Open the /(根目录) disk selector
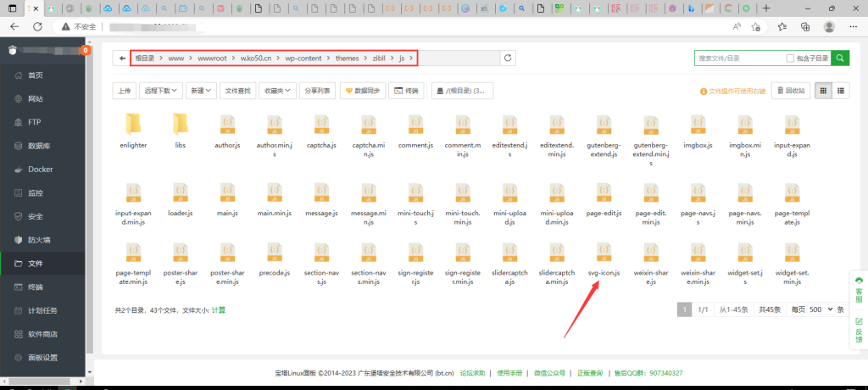Image resolution: width=868 pixels, height=390 pixels. [x=462, y=91]
